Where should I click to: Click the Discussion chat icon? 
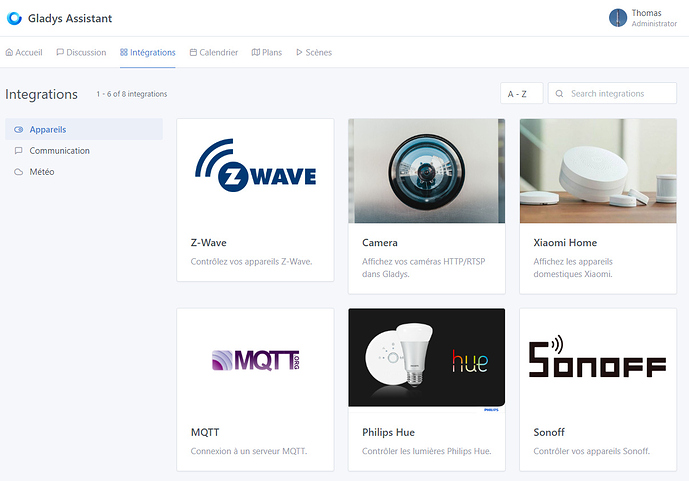click(60, 52)
